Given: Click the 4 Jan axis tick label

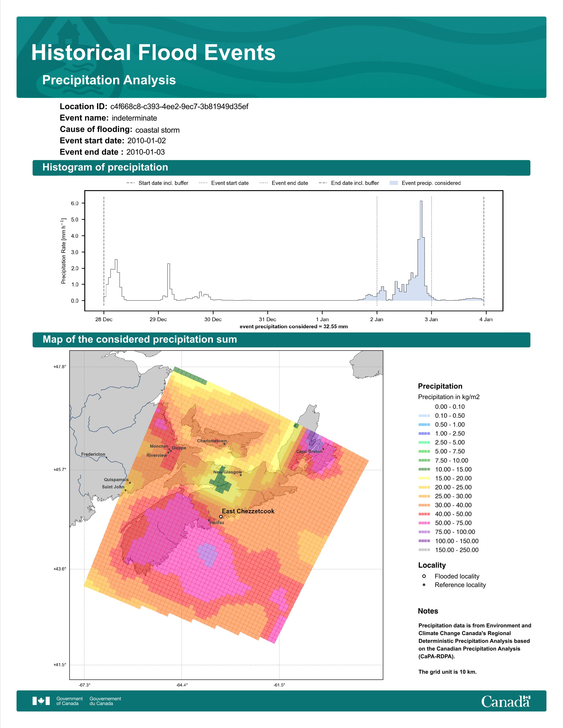Looking at the screenshot, I should click(486, 319).
